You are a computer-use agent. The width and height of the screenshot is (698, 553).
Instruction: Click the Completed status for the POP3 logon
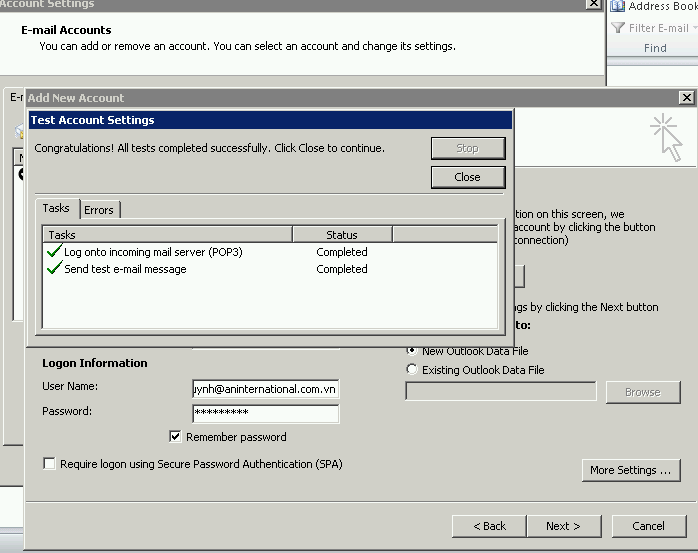(x=342, y=252)
